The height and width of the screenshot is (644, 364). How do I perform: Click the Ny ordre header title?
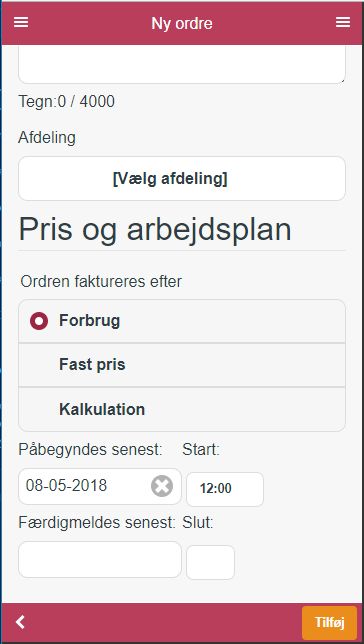coord(182,23)
